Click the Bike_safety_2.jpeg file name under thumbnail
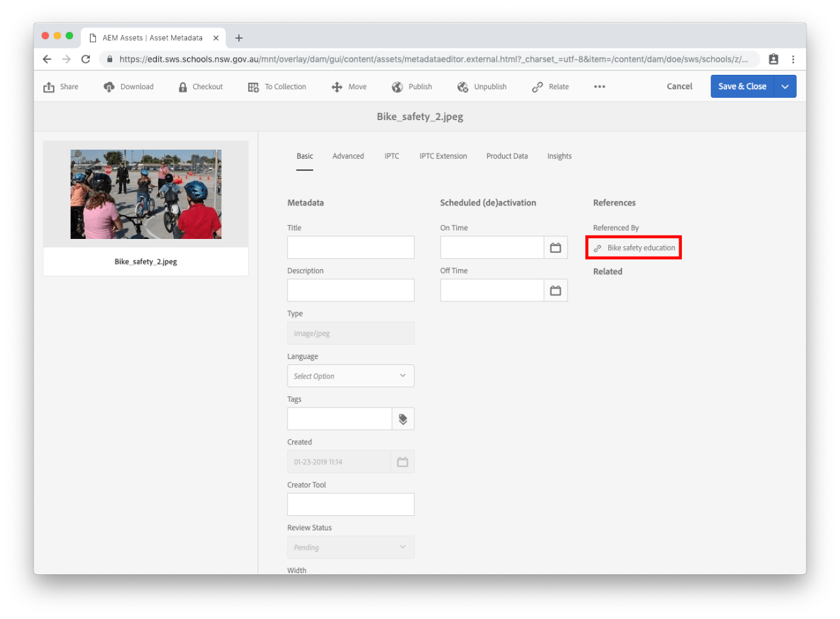Screen dimensions: 840x619 pos(146,261)
